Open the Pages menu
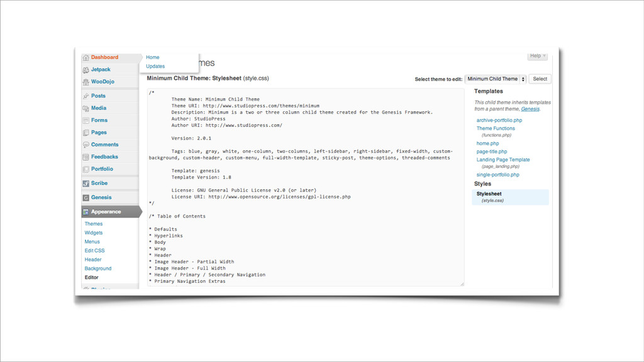Image resolution: width=644 pixels, height=362 pixels. click(99, 133)
